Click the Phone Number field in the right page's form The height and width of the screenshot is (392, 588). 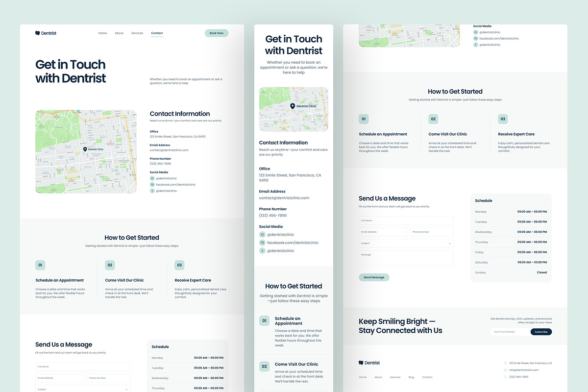point(432,232)
